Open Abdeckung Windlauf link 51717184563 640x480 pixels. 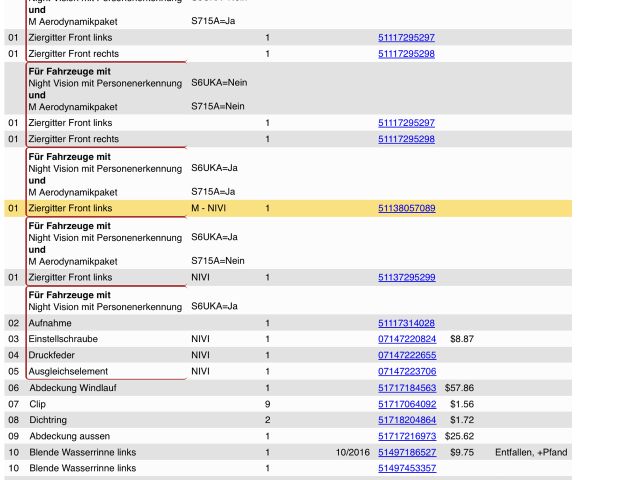click(406, 388)
